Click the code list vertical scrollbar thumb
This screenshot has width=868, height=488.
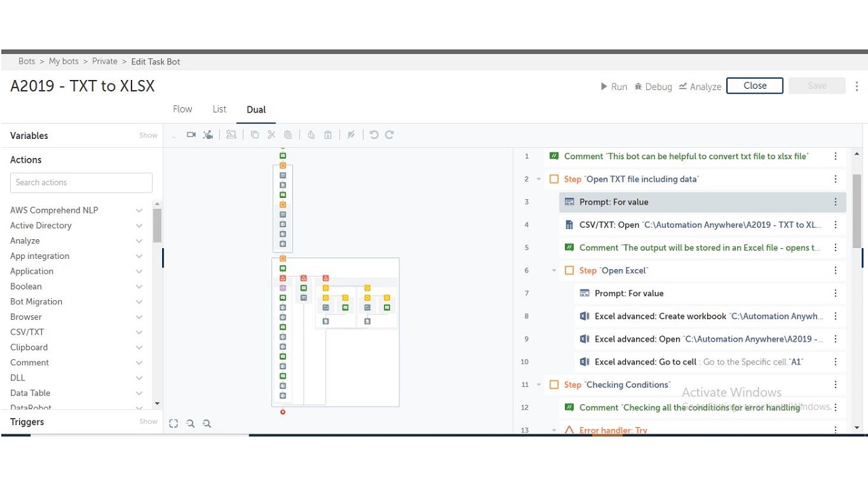coord(857,211)
